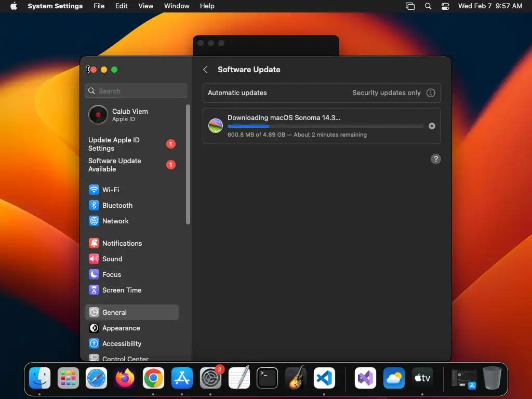532x399 pixels.
Task: Click the Stage Manager menu bar icon
Action: (x=410, y=6)
